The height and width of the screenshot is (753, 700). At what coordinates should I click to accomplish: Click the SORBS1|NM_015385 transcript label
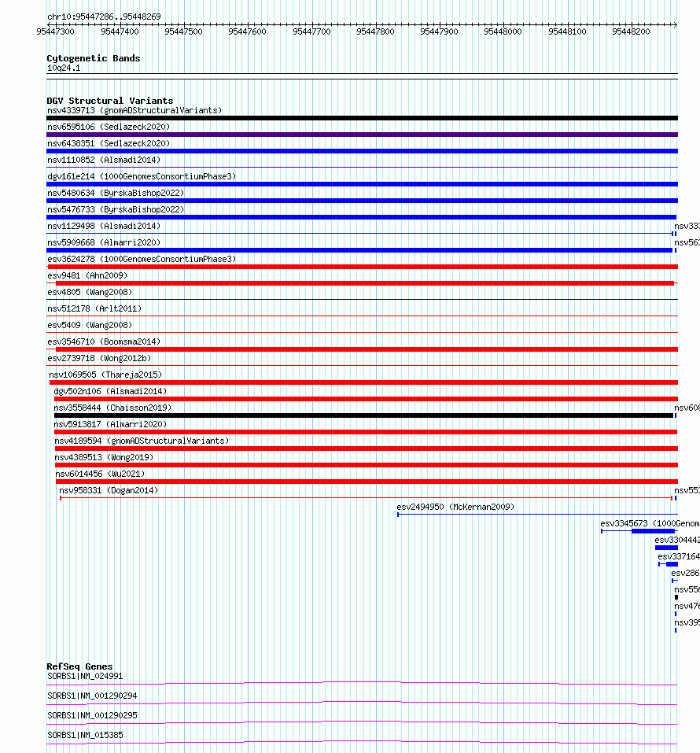(x=85, y=735)
